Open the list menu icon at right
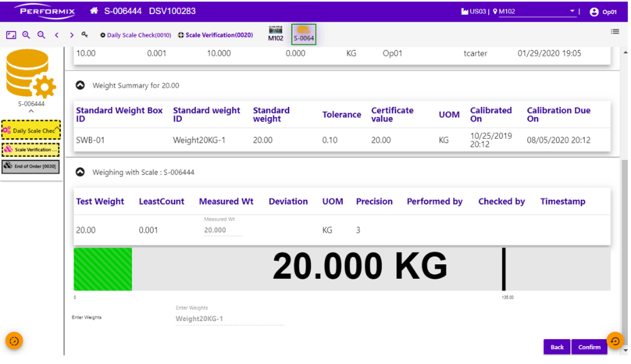Screen dimensions: 631x364 tap(614, 31)
